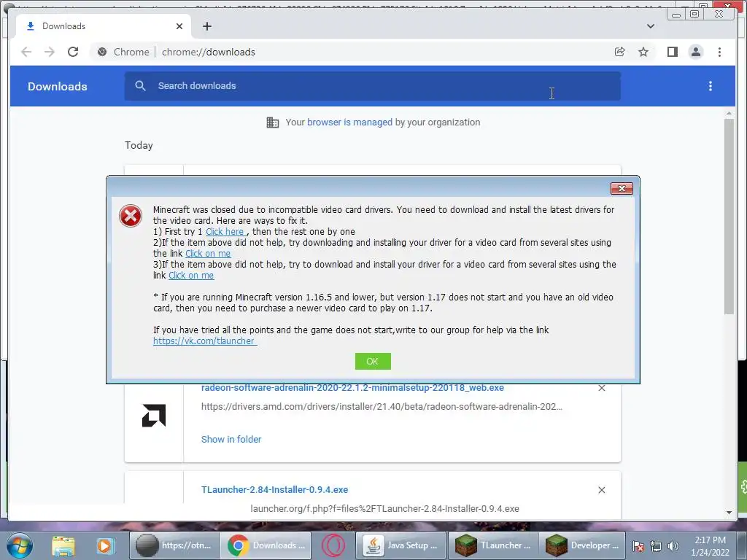The height and width of the screenshot is (560, 747).
Task: Click the volume speaker tray icon
Action: tap(673, 546)
